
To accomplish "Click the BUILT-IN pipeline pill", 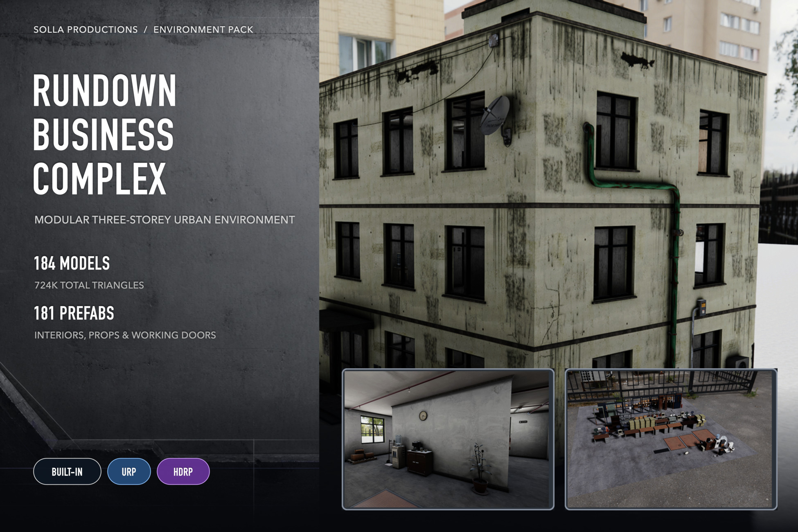I will pos(67,471).
